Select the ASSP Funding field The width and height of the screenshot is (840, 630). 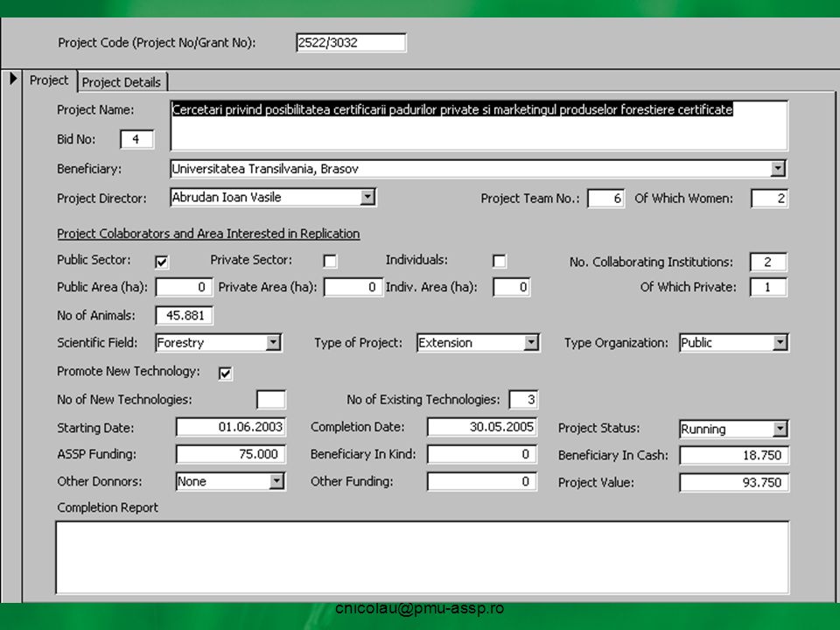click(231, 454)
